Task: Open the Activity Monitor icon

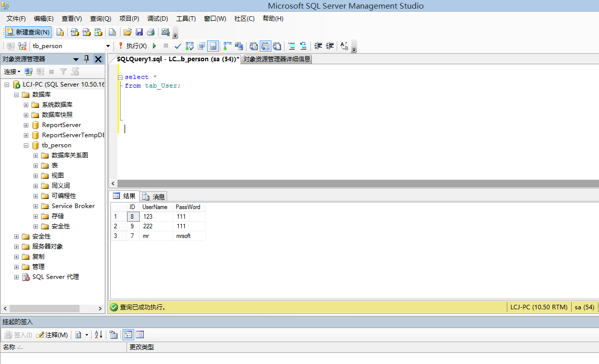Action: point(166,32)
